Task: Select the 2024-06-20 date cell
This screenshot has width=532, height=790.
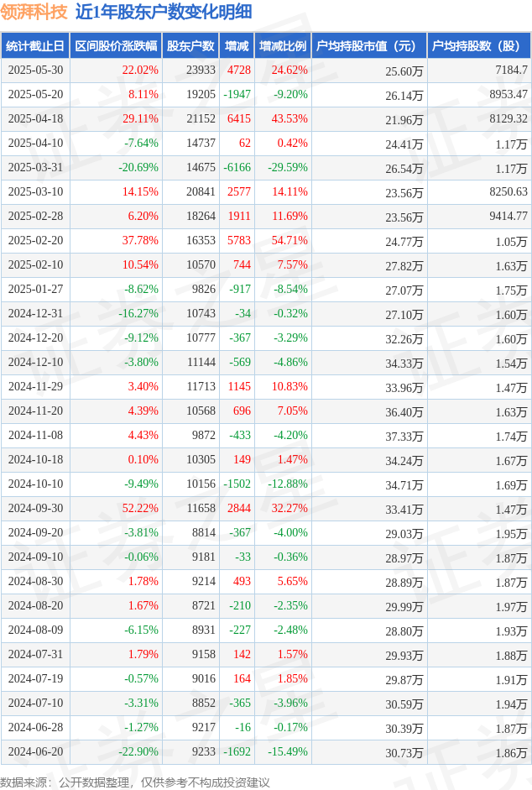Action: pos(36,751)
